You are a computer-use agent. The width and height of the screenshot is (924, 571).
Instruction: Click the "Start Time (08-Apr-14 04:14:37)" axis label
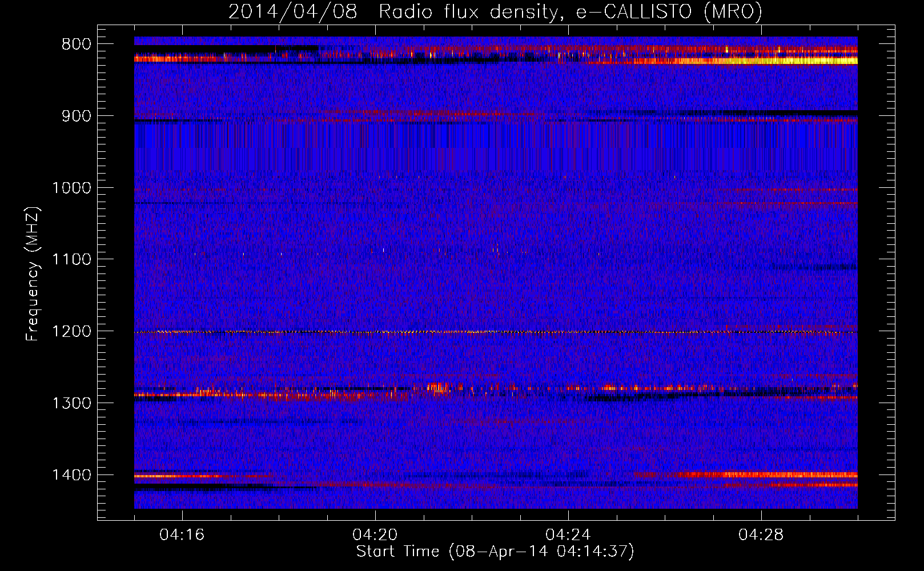495,551
